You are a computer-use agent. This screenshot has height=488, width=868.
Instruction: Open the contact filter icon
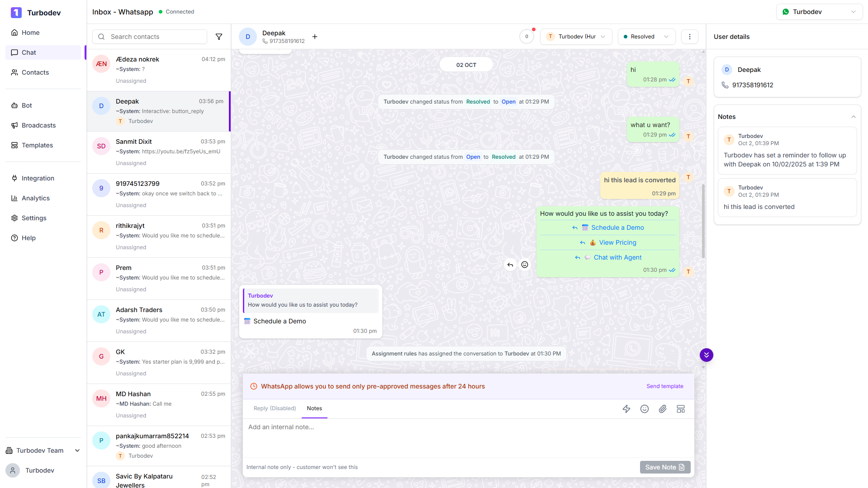coord(219,37)
